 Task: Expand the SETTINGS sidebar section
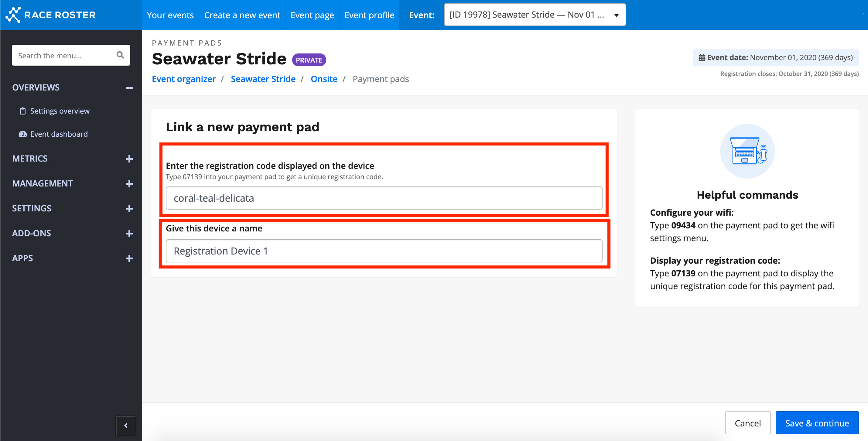[129, 209]
